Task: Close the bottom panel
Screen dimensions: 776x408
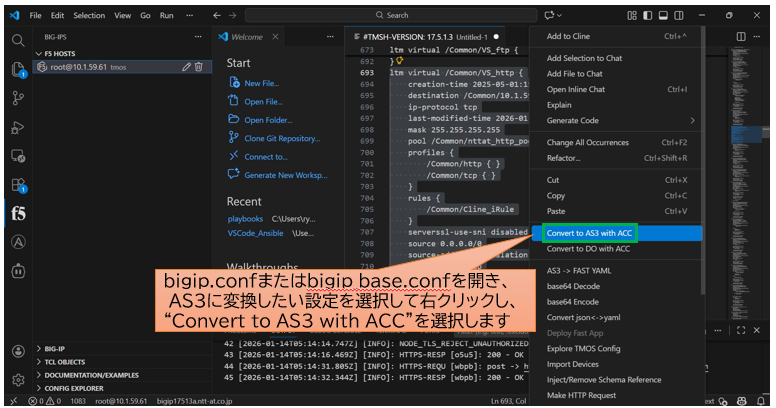Action: click(x=757, y=330)
